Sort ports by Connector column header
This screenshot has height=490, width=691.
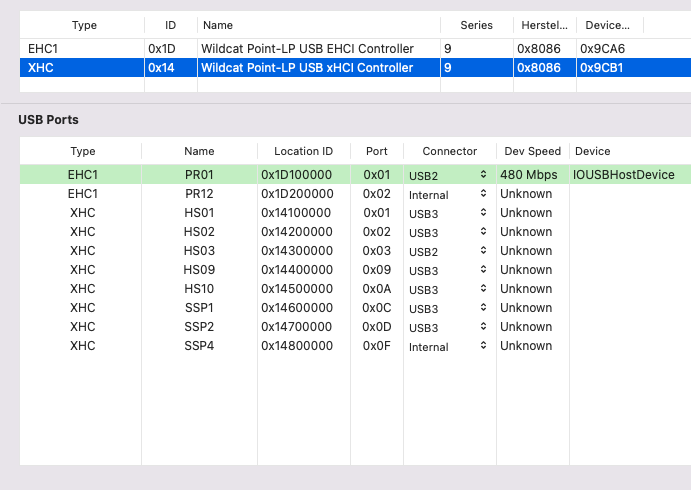pos(449,151)
